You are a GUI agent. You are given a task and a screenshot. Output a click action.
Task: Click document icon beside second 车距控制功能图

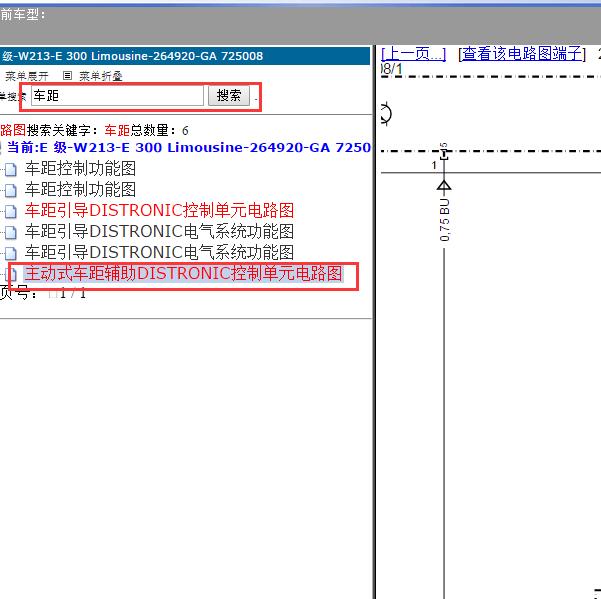[x=11, y=190]
